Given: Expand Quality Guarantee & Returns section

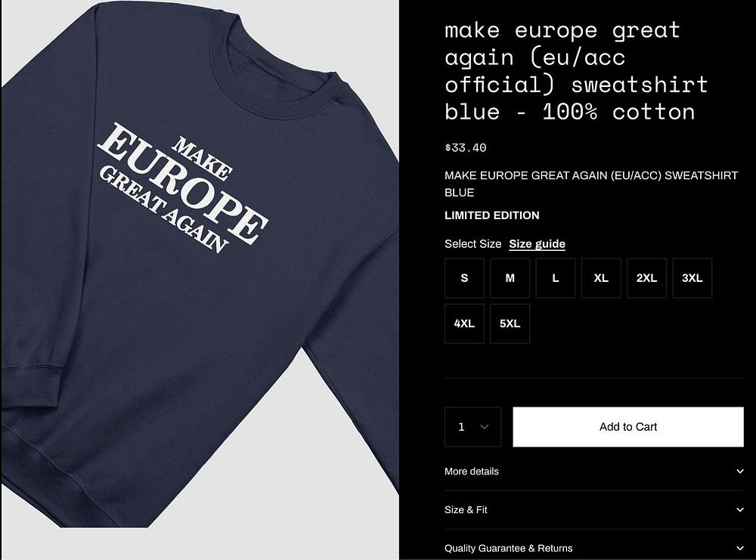Looking at the screenshot, I should [594, 548].
